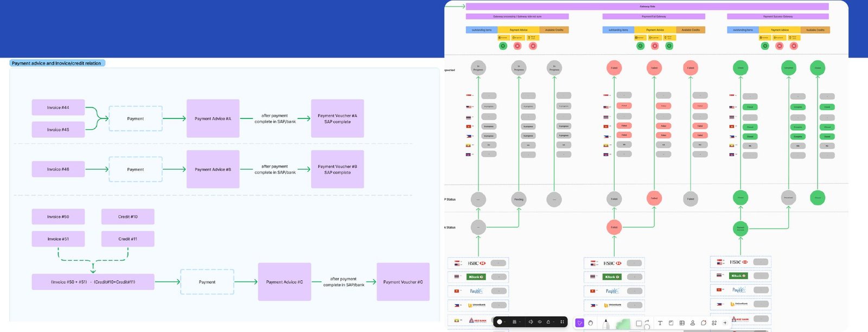868x332 pixels.
Task: Select the Invoice #44 box
Action: 58,107
